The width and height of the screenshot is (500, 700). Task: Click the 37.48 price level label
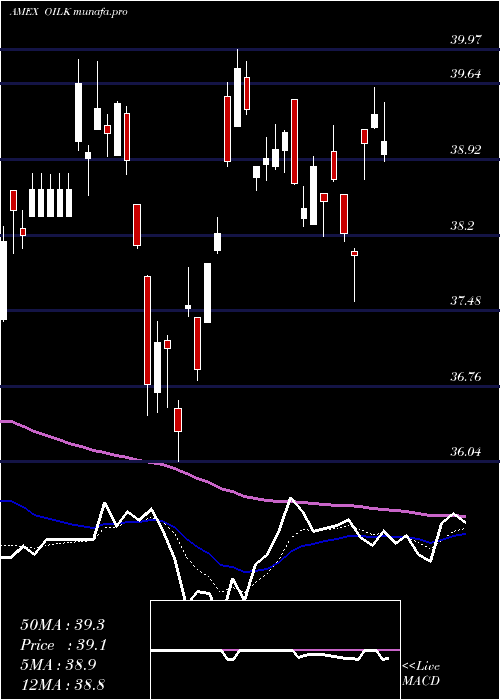coord(466,301)
